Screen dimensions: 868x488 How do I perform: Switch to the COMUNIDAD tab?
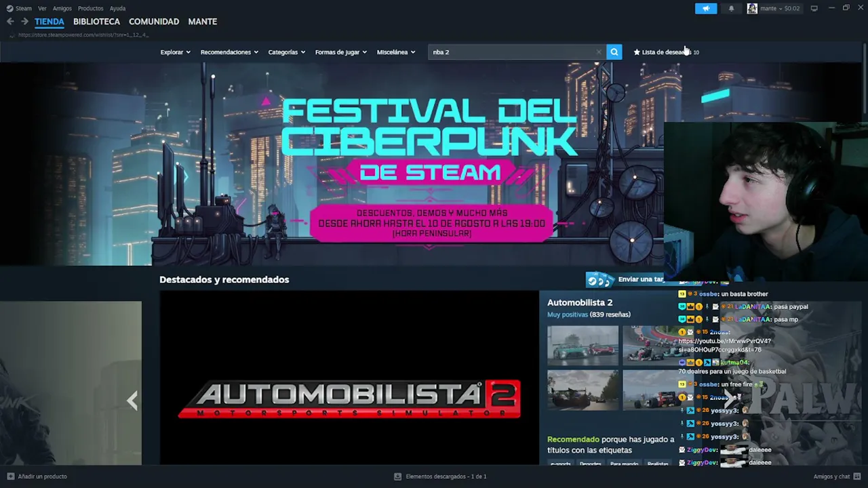(x=154, y=22)
